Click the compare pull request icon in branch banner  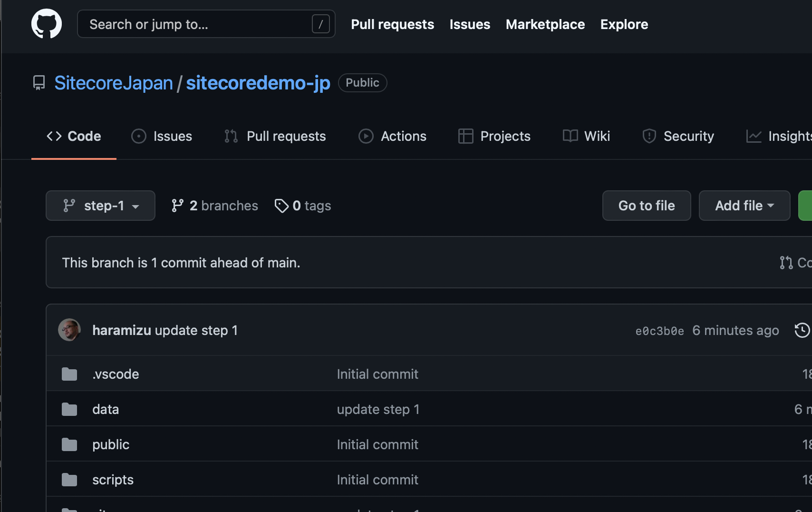tap(786, 263)
